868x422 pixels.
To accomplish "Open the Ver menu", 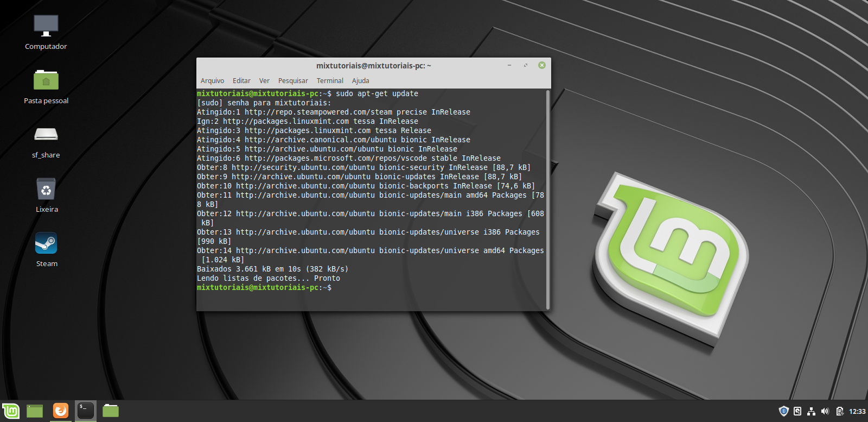I will [264, 81].
